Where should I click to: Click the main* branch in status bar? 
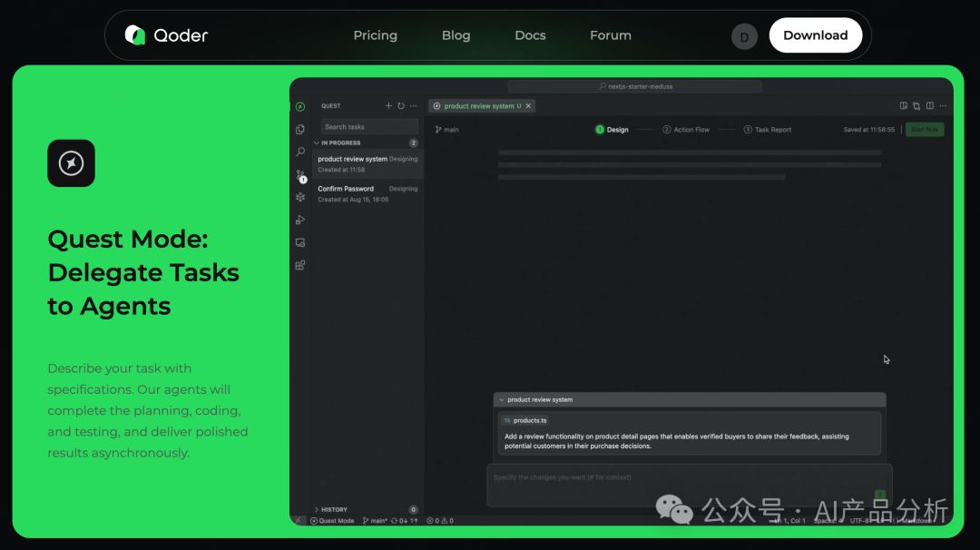point(375,521)
